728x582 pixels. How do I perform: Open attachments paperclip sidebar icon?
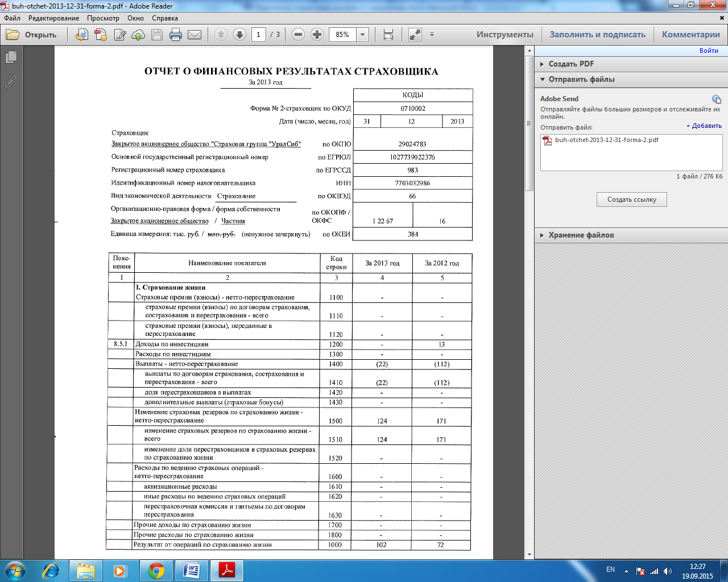11,81
